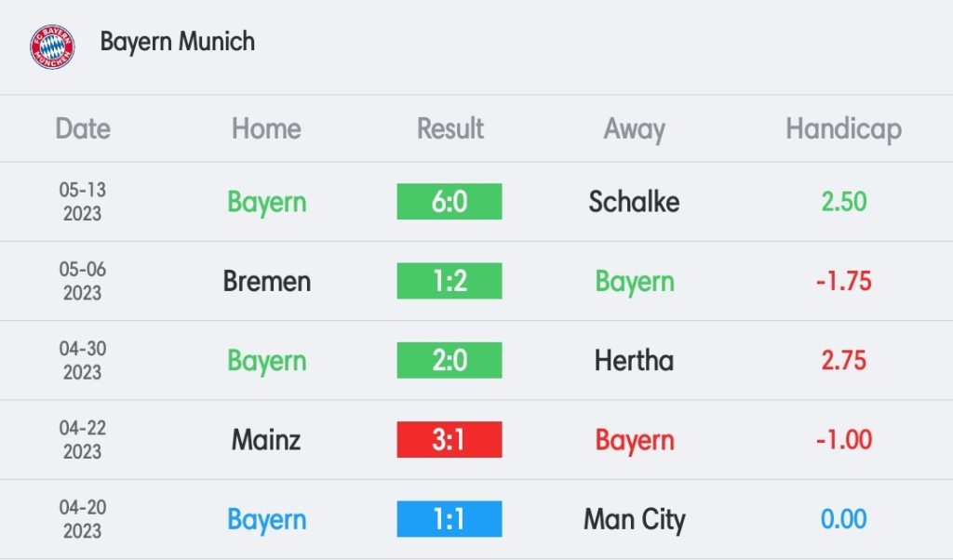Click the blue 1:1 draw result

tap(450, 519)
